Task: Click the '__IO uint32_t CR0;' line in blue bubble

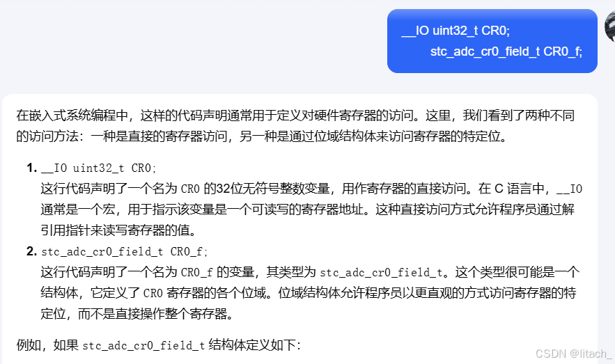Action: 456,31
